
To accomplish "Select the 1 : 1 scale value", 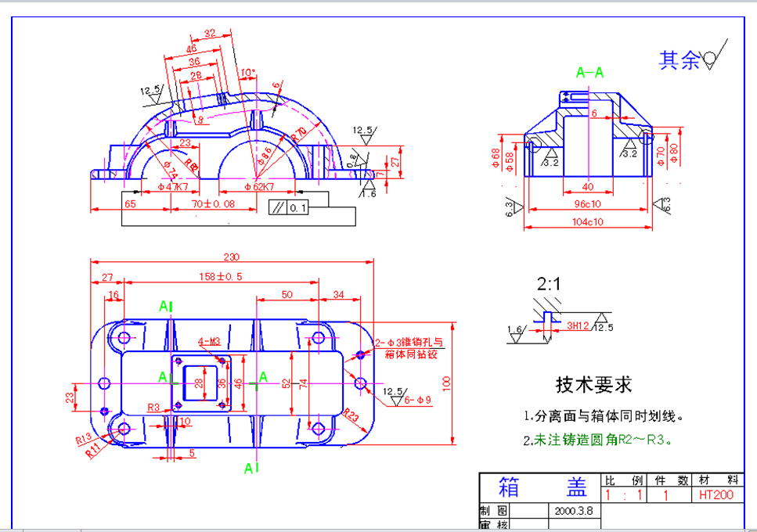I will 622,494.
